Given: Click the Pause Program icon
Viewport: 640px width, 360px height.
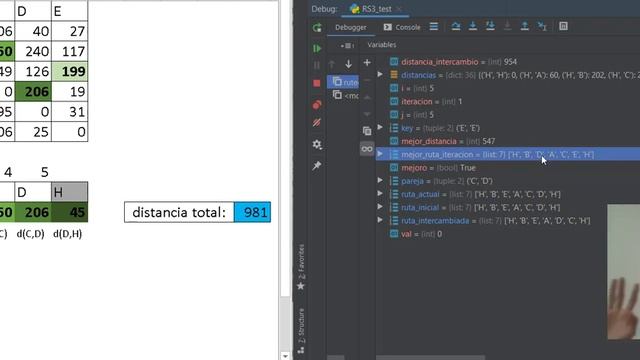Looking at the screenshot, I should coord(317,65).
